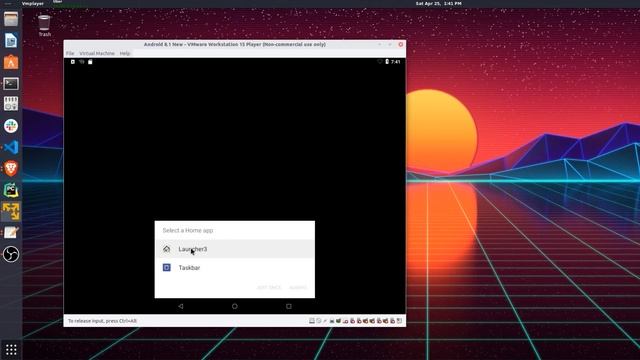This screenshot has height=360, width=640.
Task: Open Ubuntu Software from the dock
Action: point(11,62)
